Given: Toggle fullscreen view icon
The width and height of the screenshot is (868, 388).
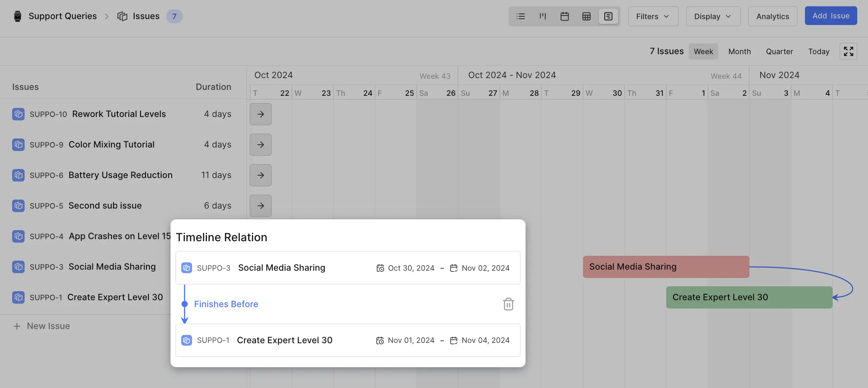Looking at the screenshot, I should 849,52.
